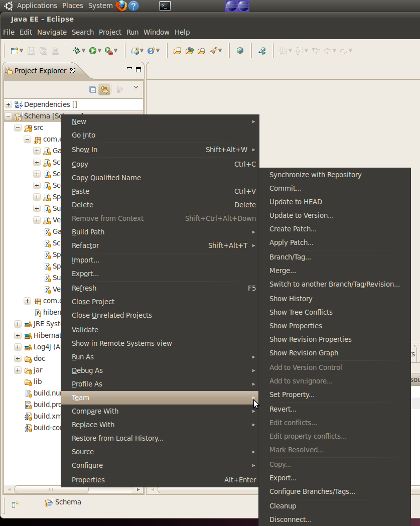The width and height of the screenshot is (420, 526).
Task: Open the Build Path submenu
Action: (x=160, y=232)
